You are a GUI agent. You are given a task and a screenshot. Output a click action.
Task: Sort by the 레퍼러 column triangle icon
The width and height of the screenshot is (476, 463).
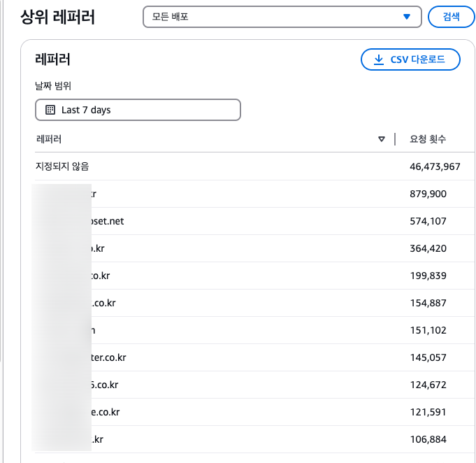pyautogui.click(x=382, y=139)
